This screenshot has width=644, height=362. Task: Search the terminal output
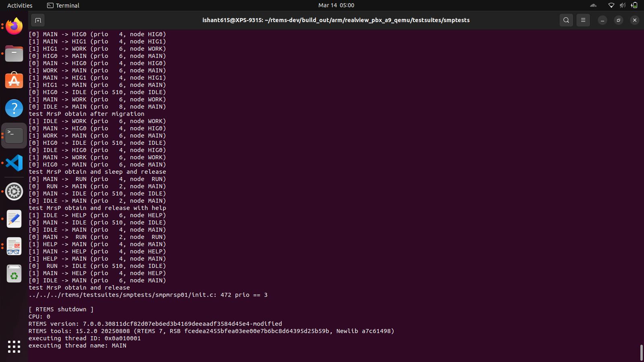click(x=566, y=20)
